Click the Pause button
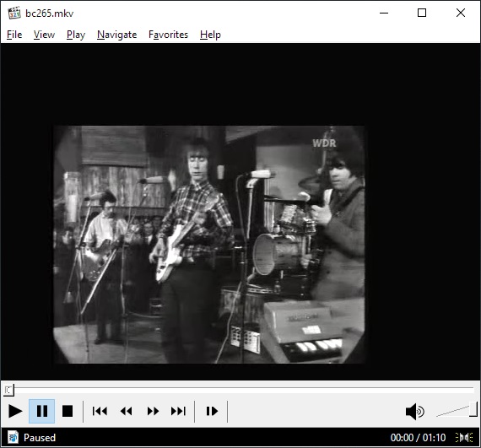 tap(42, 411)
